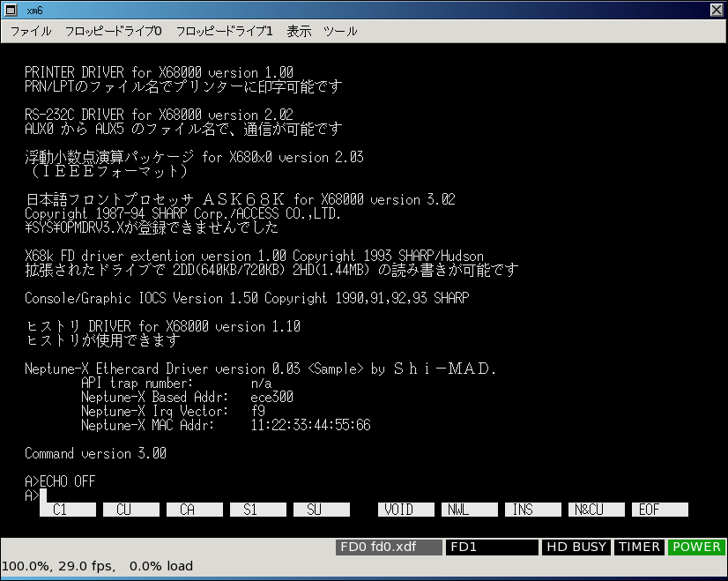Click the FD1 drive status indicator
The image size is (728, 581).
[492, 547]
